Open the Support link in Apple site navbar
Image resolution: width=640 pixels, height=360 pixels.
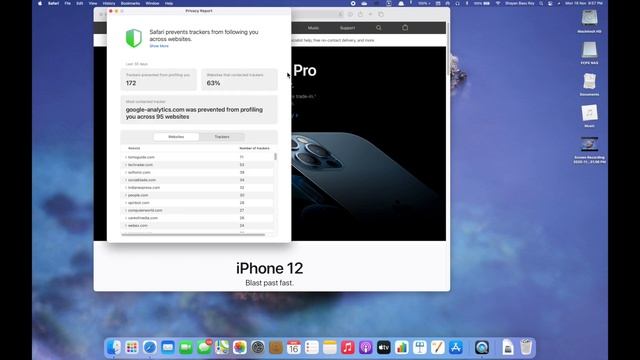347,28
